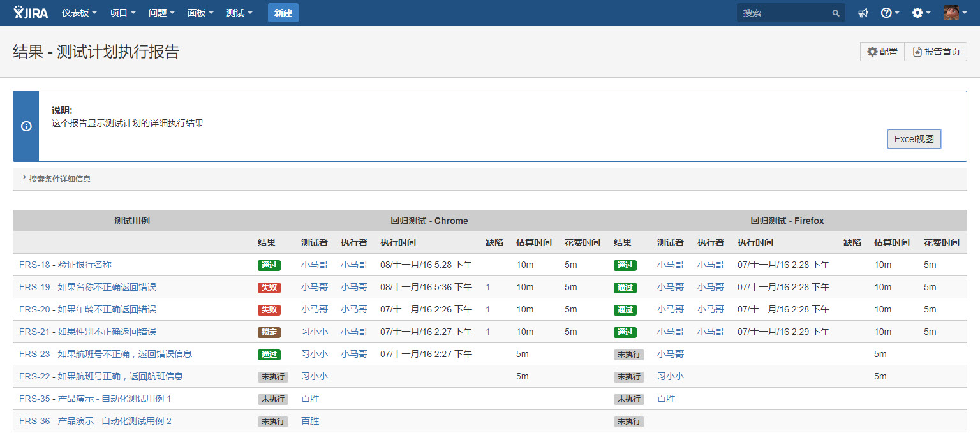Open the administration gear menu
The image size is (980, 433).
click(921, 13)
